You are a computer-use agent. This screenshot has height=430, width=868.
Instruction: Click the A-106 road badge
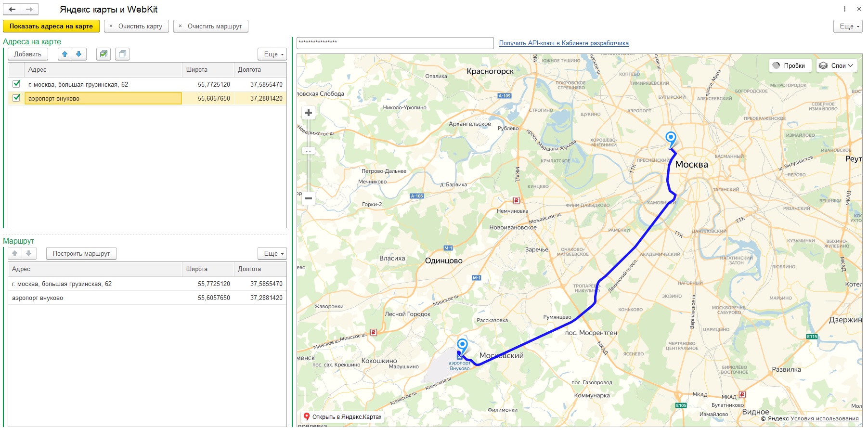point(417,196)
